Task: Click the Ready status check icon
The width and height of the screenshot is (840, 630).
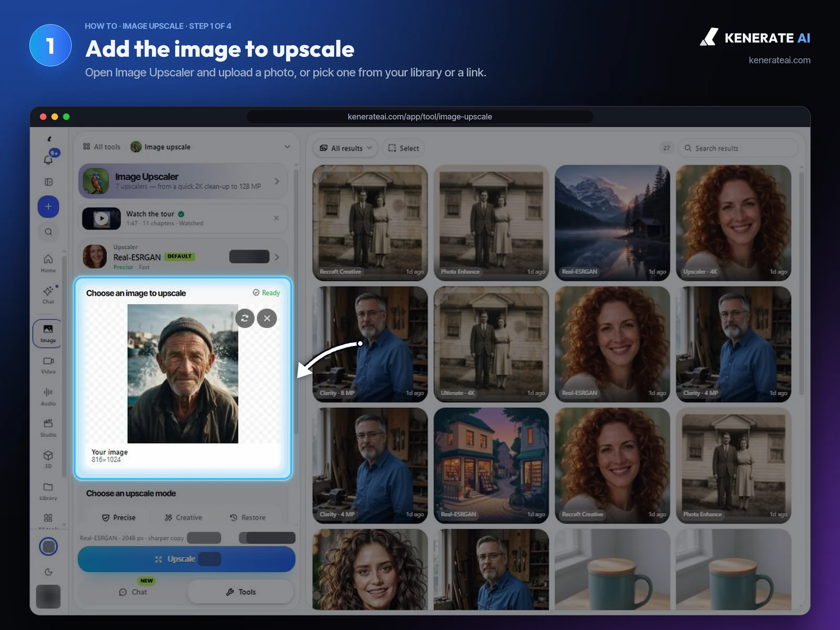Action: pos(256,292)
